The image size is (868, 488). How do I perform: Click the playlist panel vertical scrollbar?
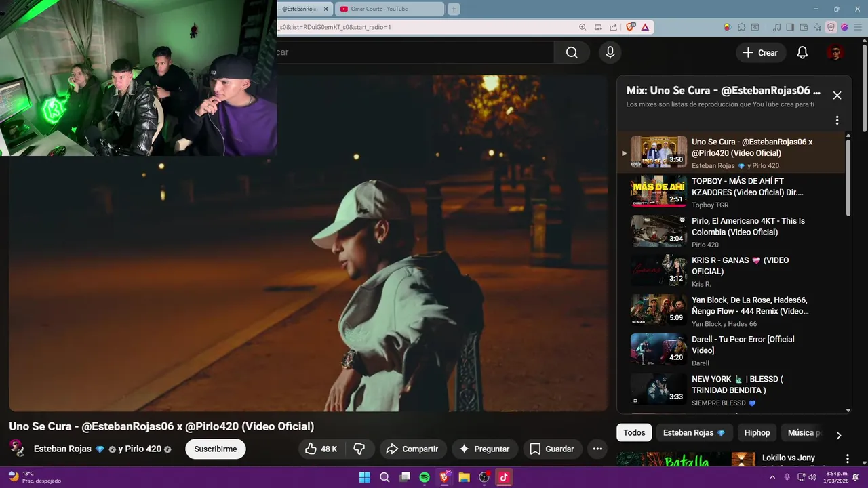point(848,176)
